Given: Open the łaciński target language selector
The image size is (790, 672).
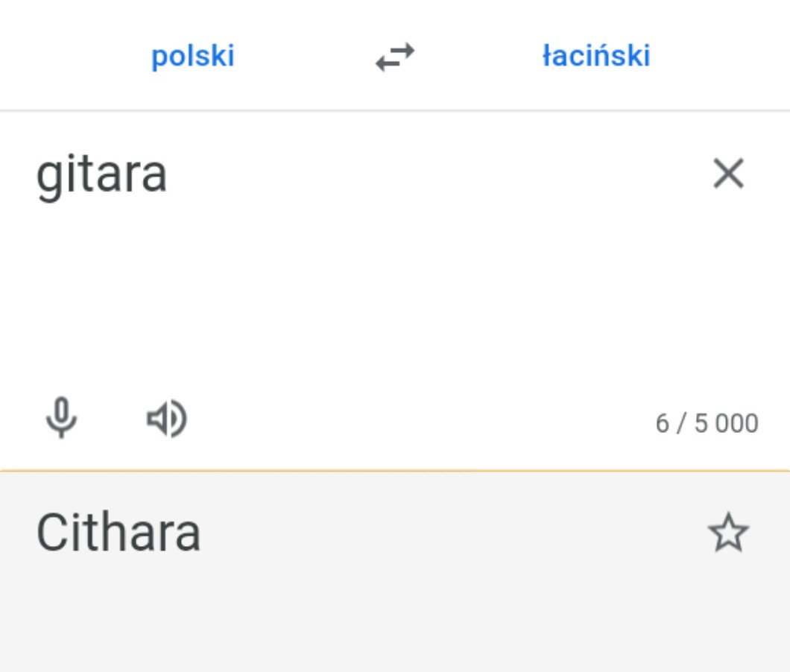Looking at the screenshot, I should (596, 57).
